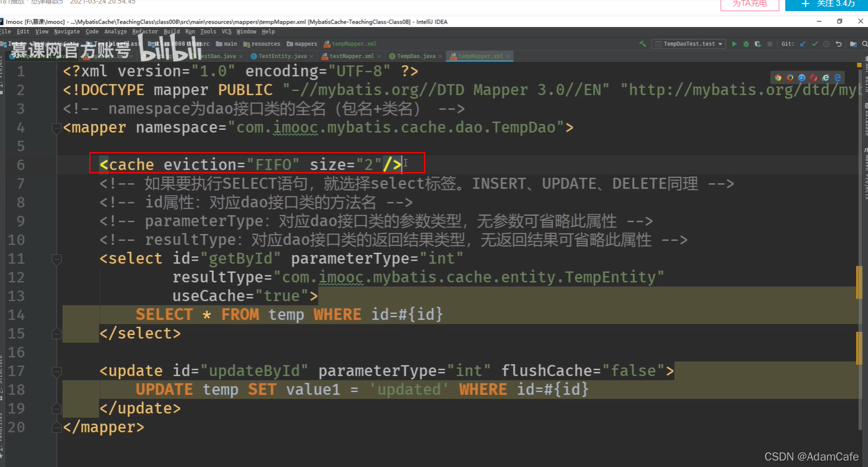Open in Safari browser icon
This screenshot has width=868, height=467.
point(802,78)
